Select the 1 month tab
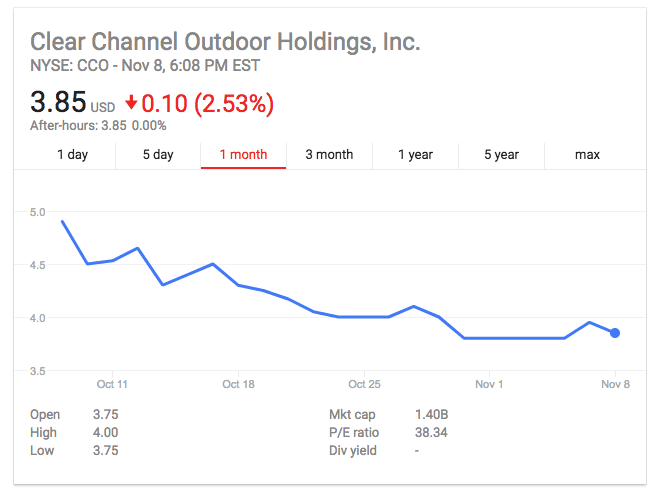 pyautogui.click(x=243, y=155)
